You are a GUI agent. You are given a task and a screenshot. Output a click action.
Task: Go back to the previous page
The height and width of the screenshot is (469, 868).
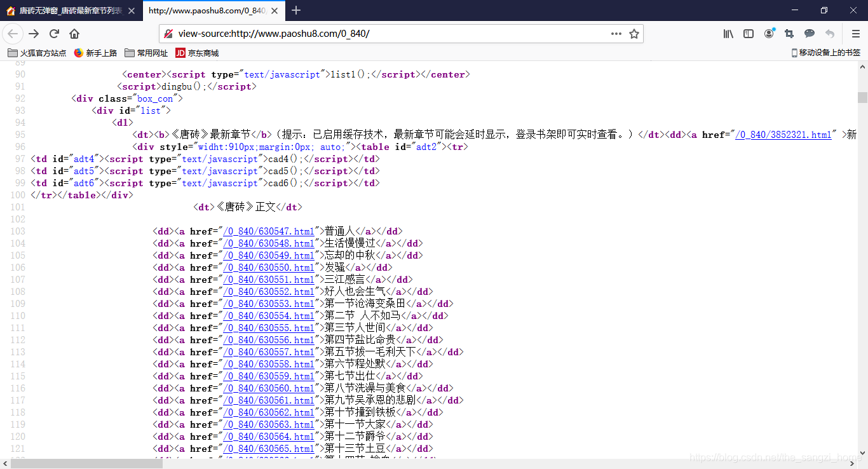click(13, 34)
